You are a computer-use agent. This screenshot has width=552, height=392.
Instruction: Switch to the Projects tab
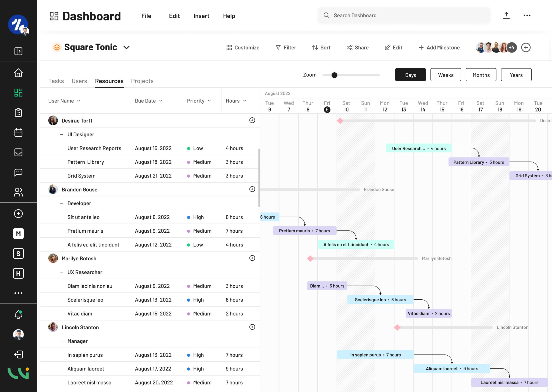click(x=142, y=81)
